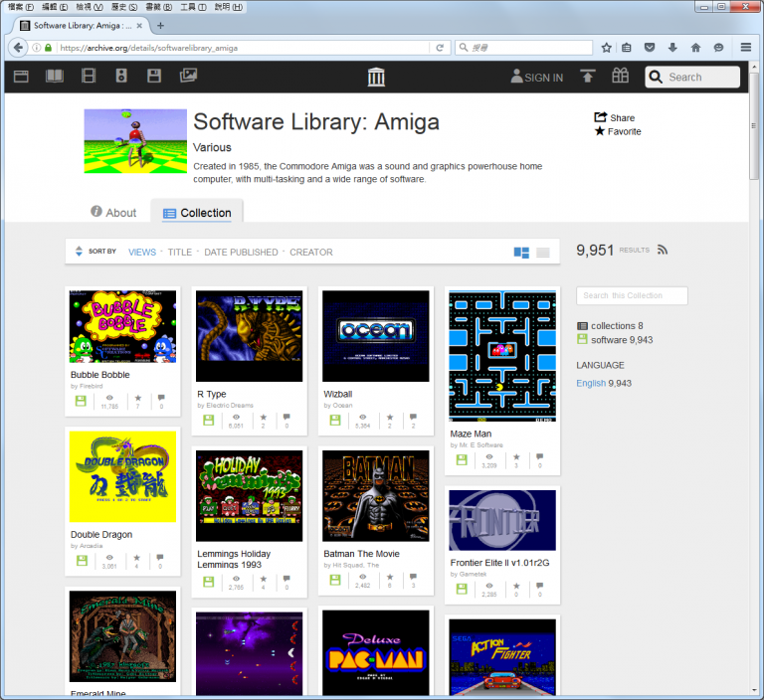Screen dimensions: 764x700
Task: Sort results by TITLE
Action: (x=180, y=252)
